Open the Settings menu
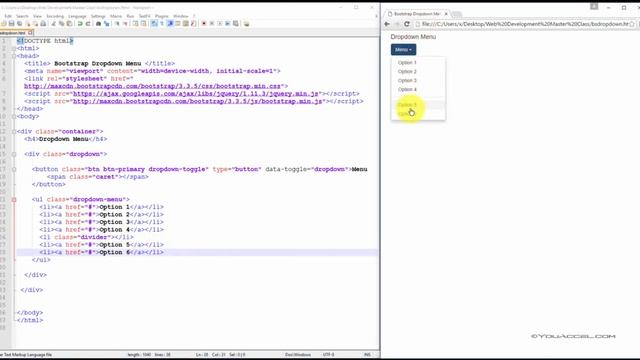 (x=98, y=16)
